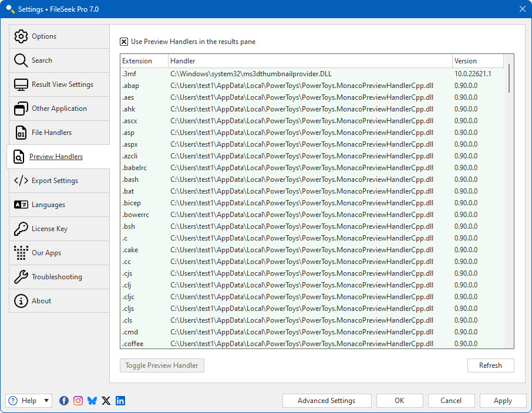Select the .ahk extension row

coord(312,109)
